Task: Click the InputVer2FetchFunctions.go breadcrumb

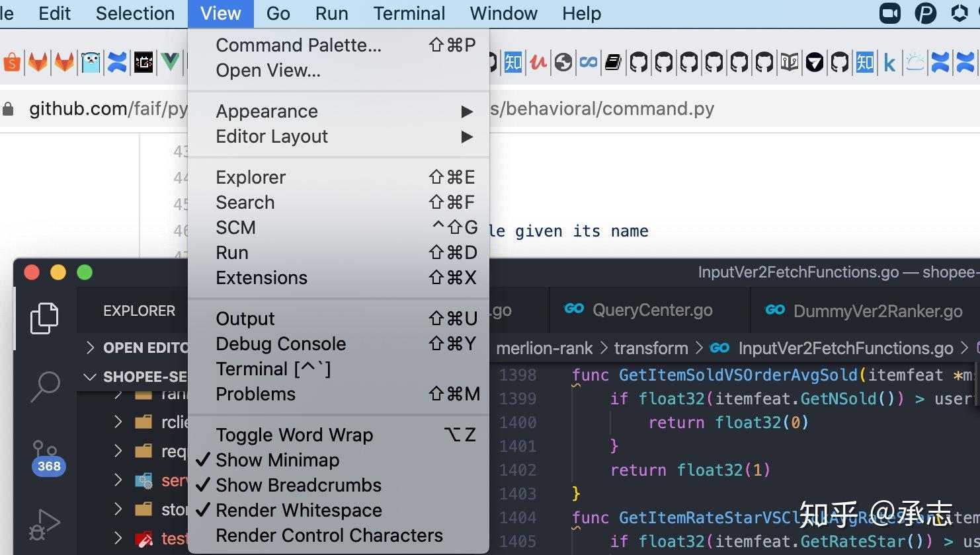Action: [x=846, y=348]
